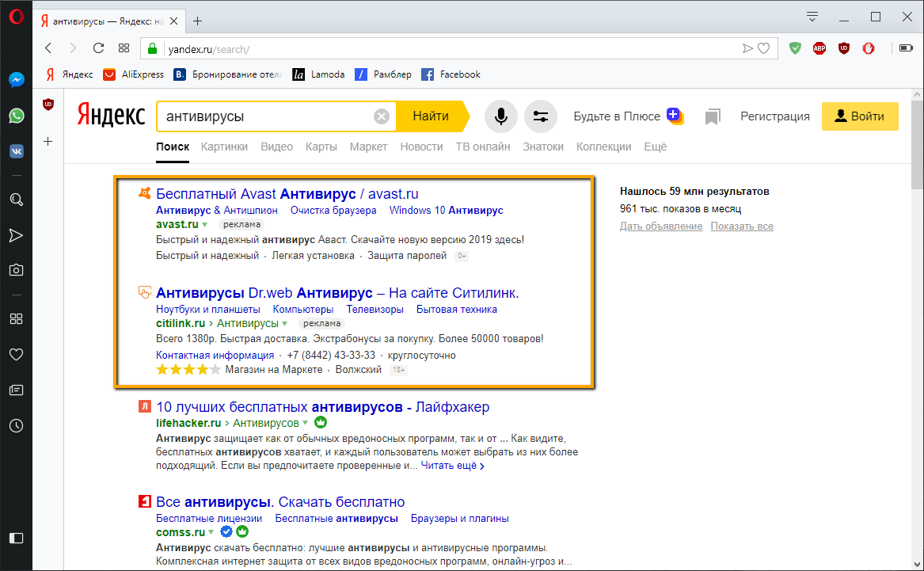Open the sidebar search icon
Screen dimensions: 924x571
click(17, 200)
